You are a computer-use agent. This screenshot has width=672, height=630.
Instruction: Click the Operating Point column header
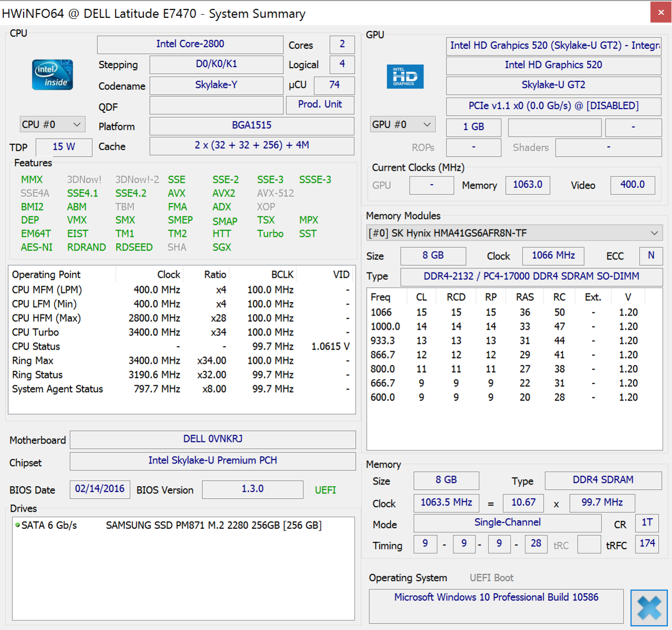[x=63, y=275]
